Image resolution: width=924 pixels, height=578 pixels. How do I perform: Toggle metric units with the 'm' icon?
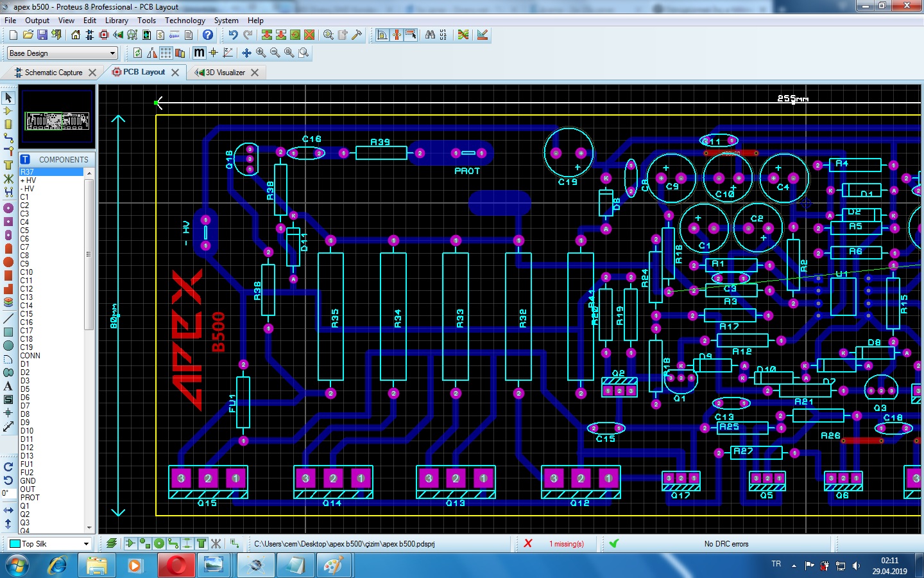tap(200, 53)
